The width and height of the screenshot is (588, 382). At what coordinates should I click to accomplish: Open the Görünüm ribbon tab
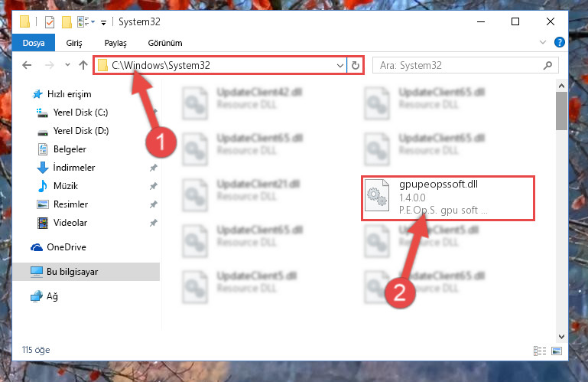point(165,43)
